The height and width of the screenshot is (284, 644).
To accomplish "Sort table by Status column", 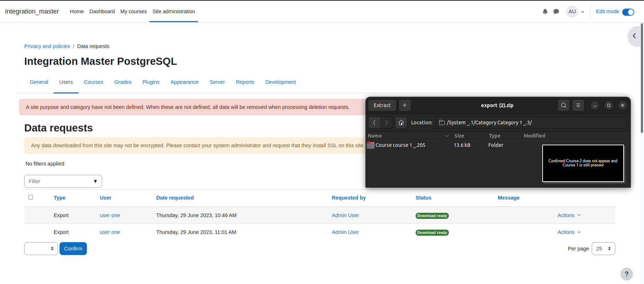I will pyautogui.click(x=424, y=198).
